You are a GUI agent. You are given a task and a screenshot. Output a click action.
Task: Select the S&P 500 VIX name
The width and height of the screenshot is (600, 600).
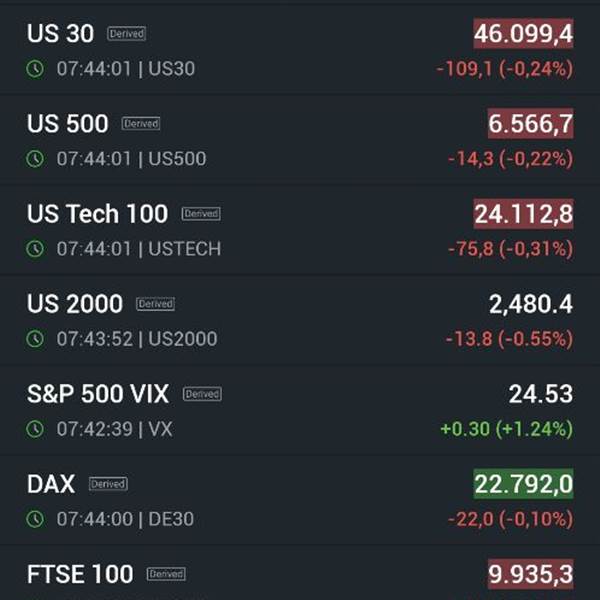point(97,394)
